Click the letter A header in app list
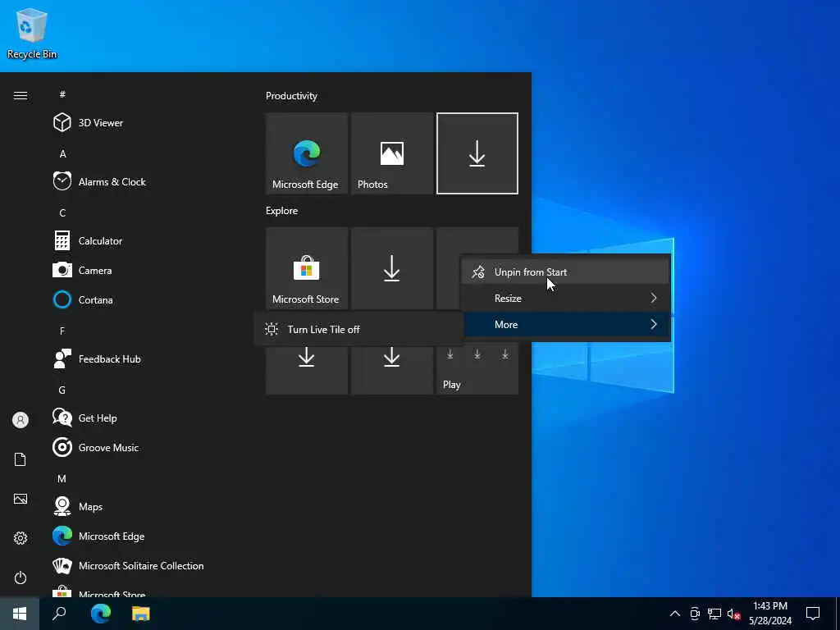Screen dimensions: 840x630 click(62, 153)
